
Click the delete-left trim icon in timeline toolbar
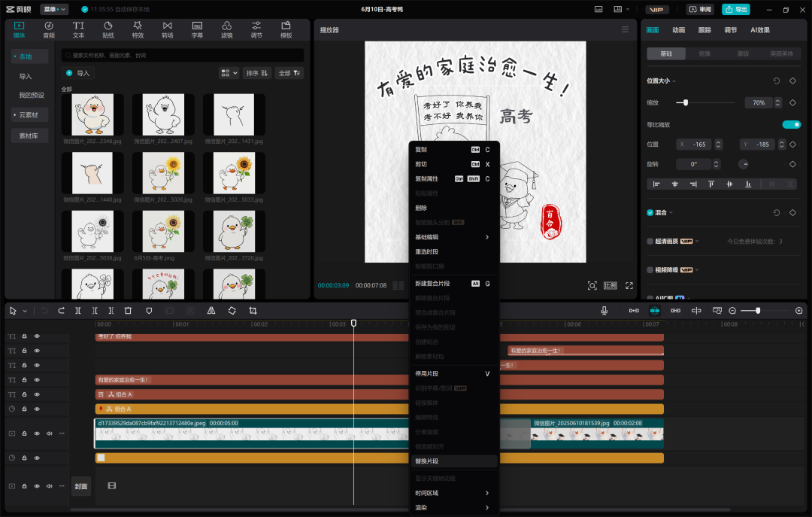94,311
